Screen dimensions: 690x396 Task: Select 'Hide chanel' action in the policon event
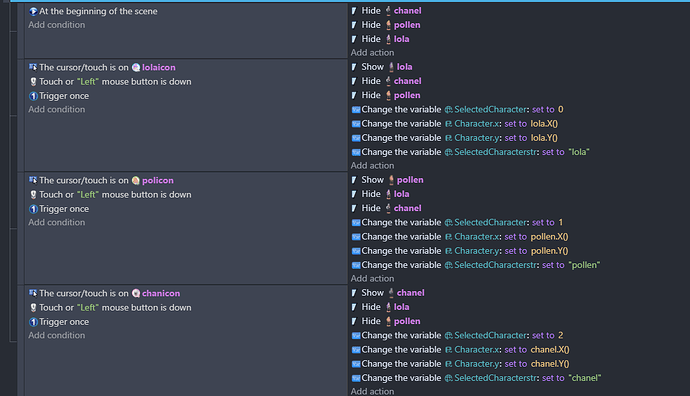pyautogui.click(x=386, y=208)
